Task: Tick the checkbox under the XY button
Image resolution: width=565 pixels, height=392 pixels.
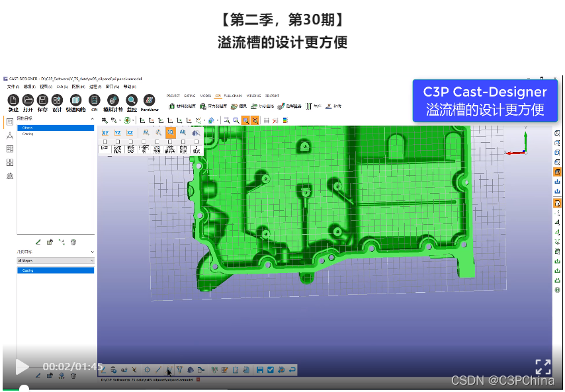Action: pos(105,142)
